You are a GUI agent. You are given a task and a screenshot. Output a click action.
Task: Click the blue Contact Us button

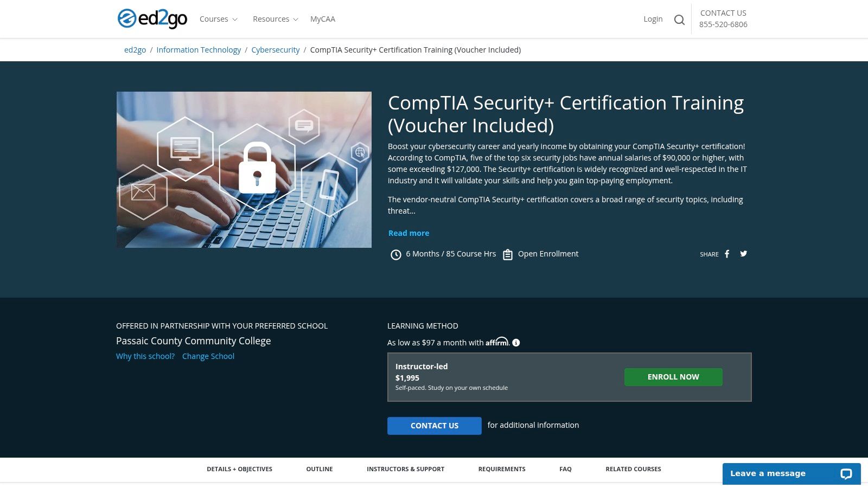click(x=434, y=426)
